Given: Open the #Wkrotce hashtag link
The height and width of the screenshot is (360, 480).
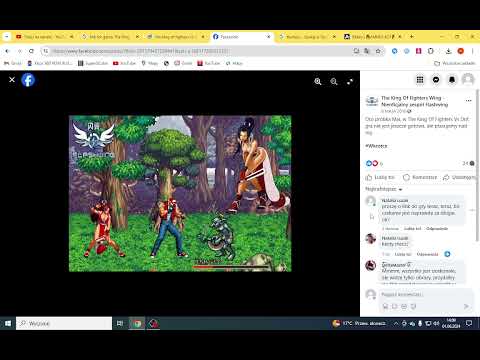Looking at the screenshot, I should click(376, 146).
